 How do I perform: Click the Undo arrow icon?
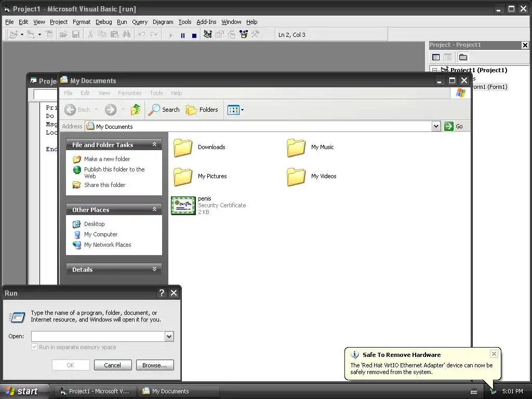(142, 34)
